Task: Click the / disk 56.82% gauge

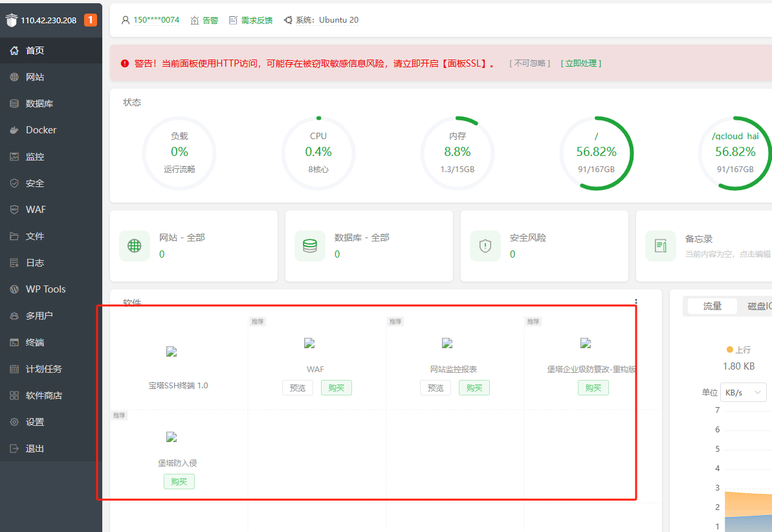Action: tap(596, 153)
